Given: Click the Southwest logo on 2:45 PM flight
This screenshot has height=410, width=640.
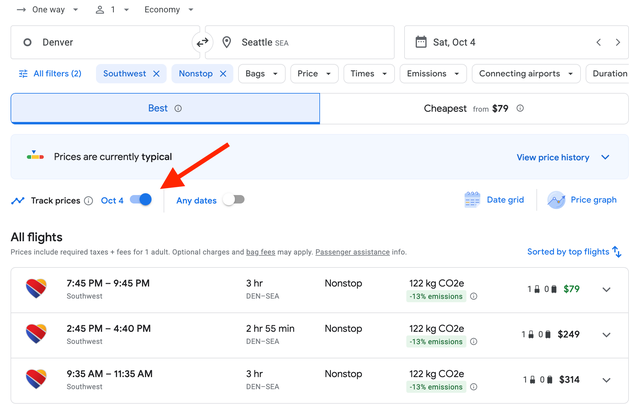Looking at the screenshot, I should (x=36, y=335).
